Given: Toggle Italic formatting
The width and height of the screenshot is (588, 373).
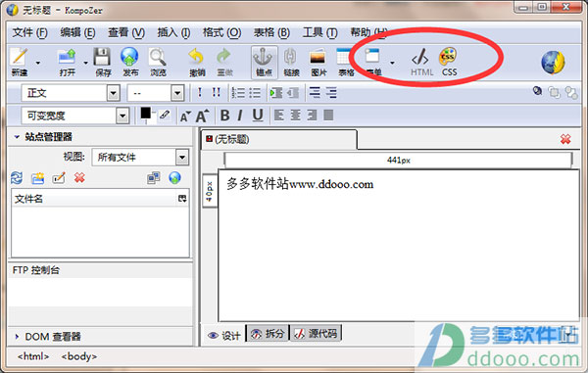Looking at the screenshot, I should [240, 116].
